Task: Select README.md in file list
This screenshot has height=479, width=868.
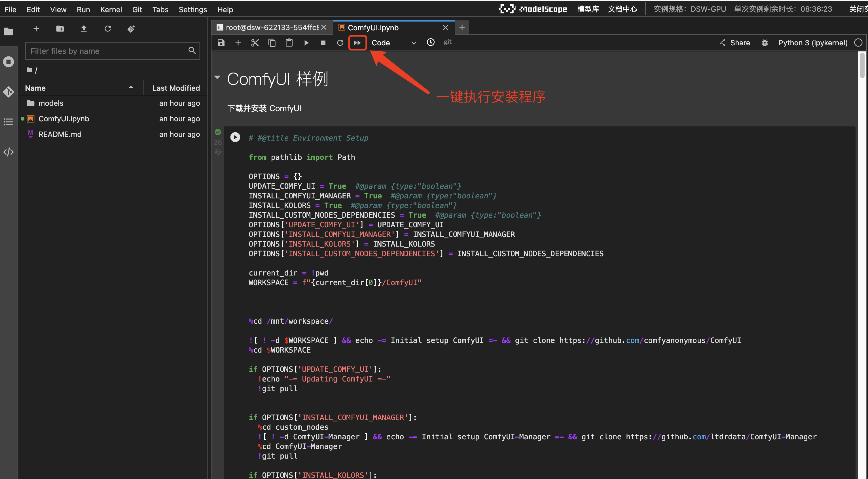Action: [113, 134]
